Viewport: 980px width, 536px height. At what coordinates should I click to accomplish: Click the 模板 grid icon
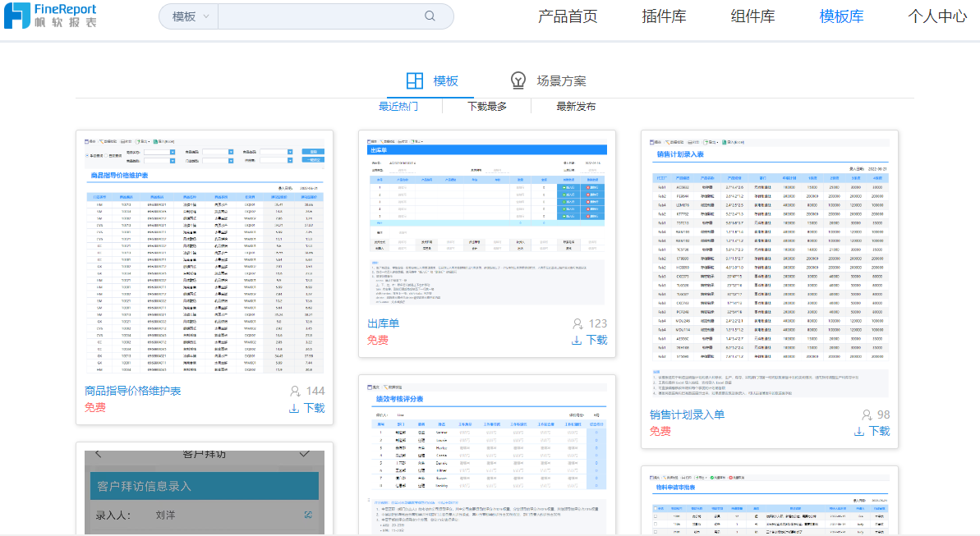(415, 80)
